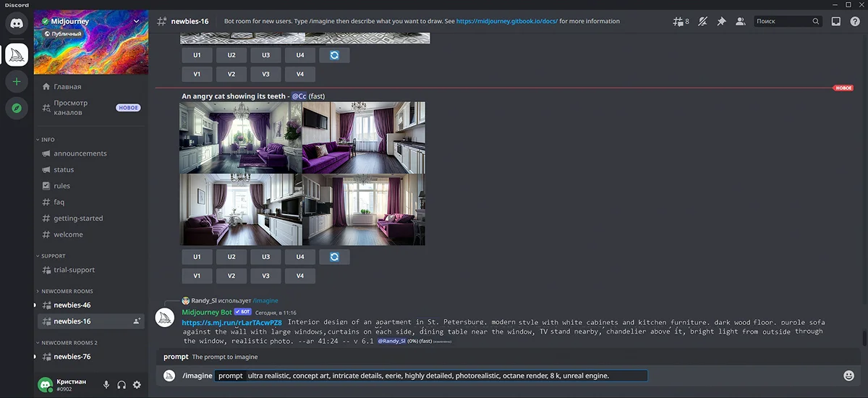This screenshot has height=398, width=868.
Task: Click U3 under the purple apartment images
Action: point(266,257)
